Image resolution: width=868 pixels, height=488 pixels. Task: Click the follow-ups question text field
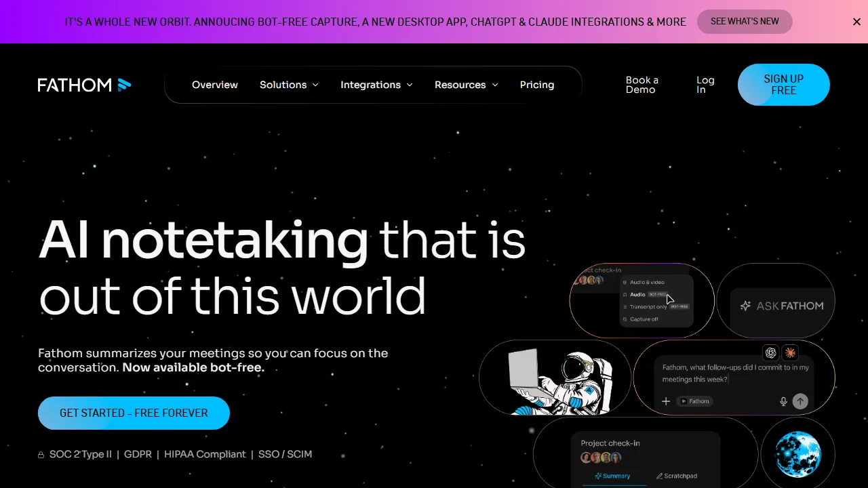(x=735, y=373)
